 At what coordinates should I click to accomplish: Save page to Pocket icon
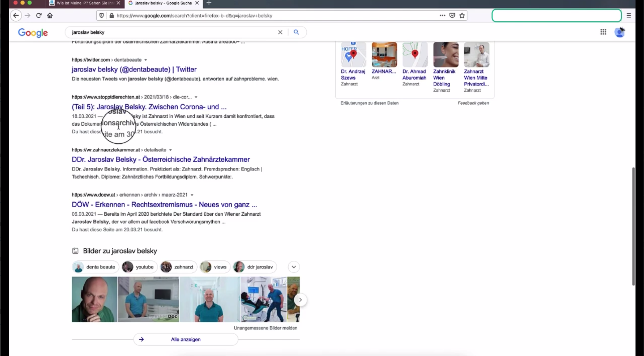coord(452,15)
